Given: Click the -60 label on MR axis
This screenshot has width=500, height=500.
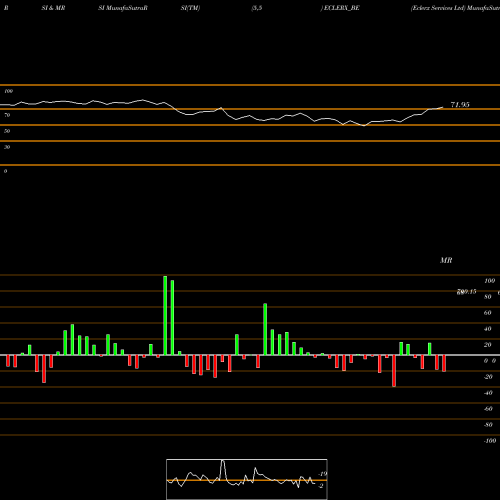Looking at the screenshot, I should click(x=488, y=409).
